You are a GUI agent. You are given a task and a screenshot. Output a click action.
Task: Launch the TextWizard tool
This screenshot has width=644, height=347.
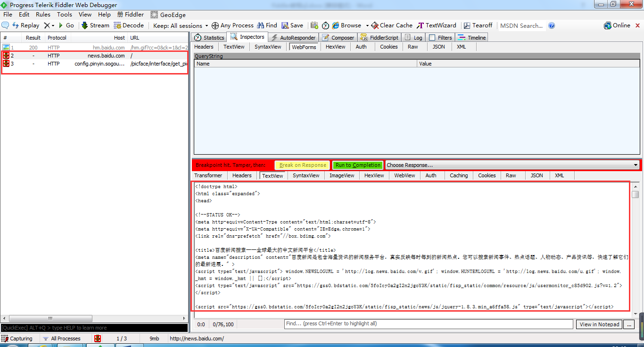[437, 25]
